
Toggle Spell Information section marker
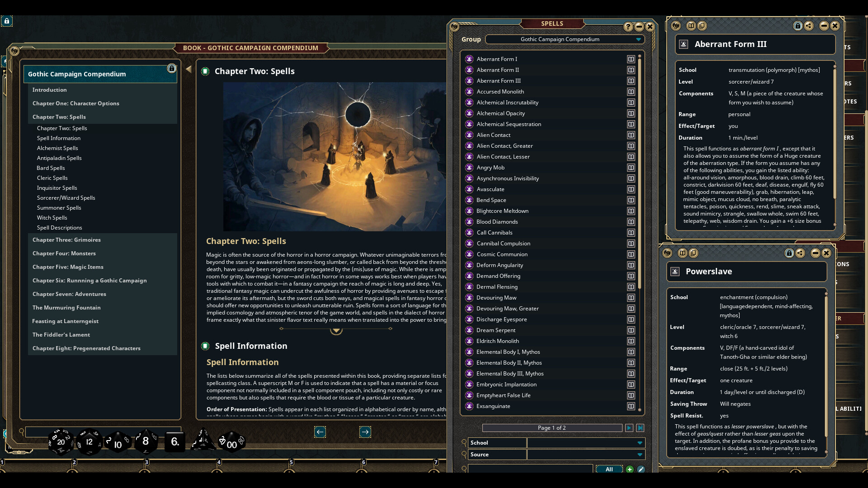tap(205, 346)
